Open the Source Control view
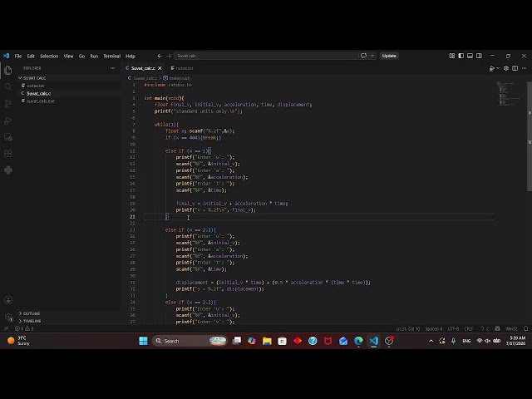 tap(8, 103)
